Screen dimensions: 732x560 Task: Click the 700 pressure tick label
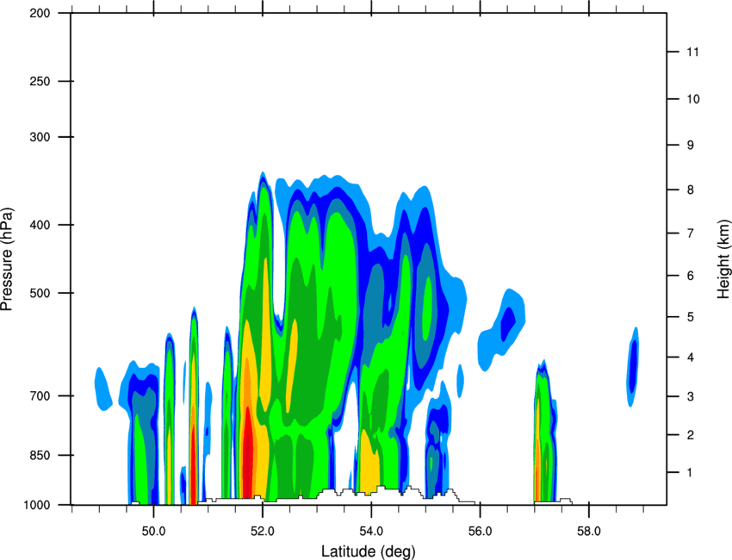click(40, 395)
